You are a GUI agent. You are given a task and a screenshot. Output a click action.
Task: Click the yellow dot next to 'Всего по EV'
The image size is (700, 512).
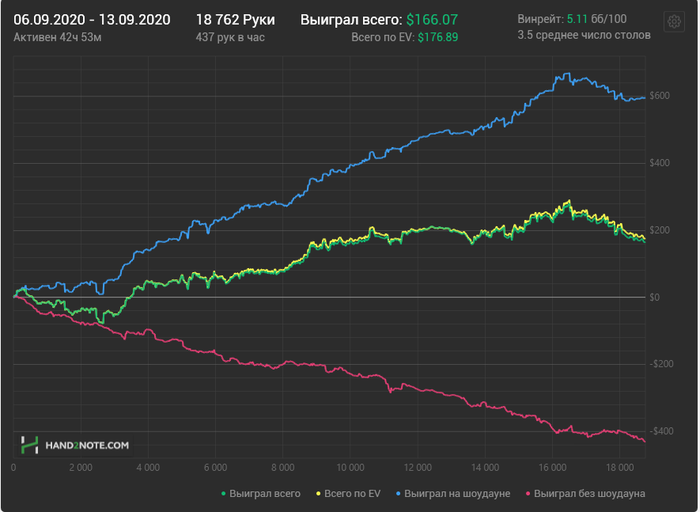(318, 494)
